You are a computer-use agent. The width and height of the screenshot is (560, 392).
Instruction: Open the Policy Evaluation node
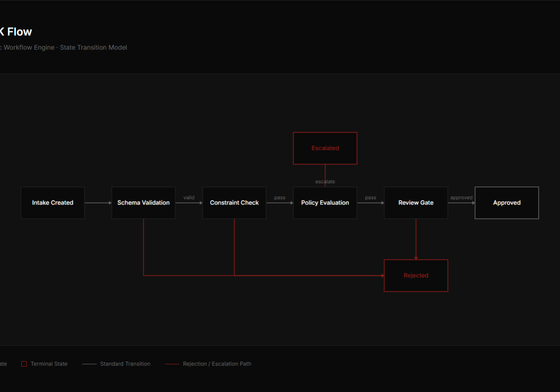coord(325,203)
